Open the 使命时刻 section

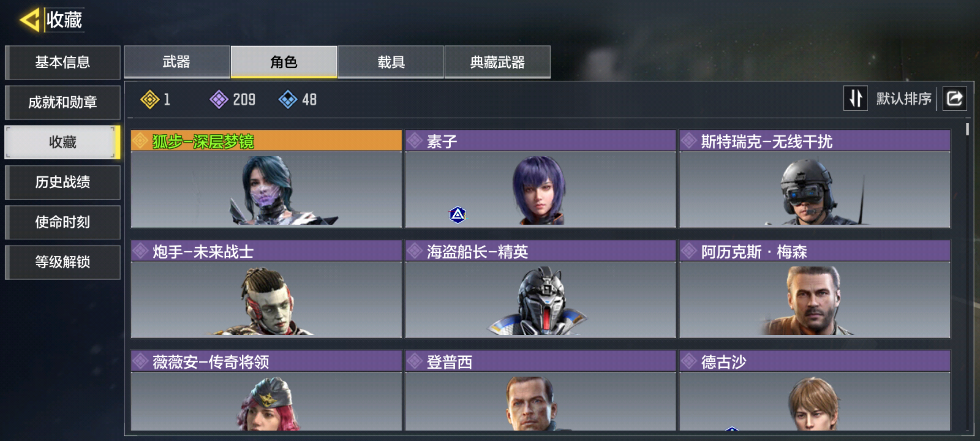[62, 222]
